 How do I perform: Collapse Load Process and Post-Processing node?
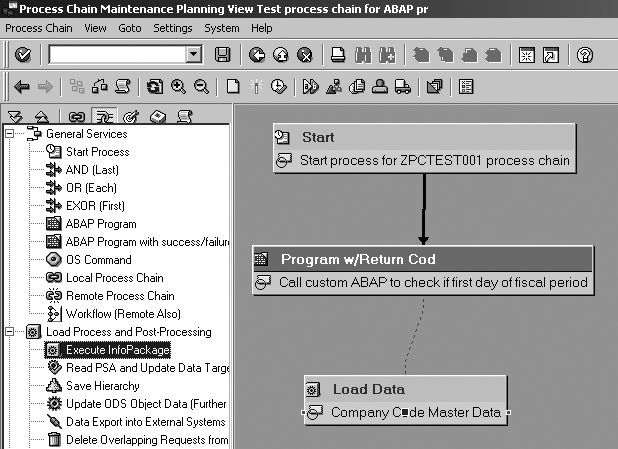[9, 332]
